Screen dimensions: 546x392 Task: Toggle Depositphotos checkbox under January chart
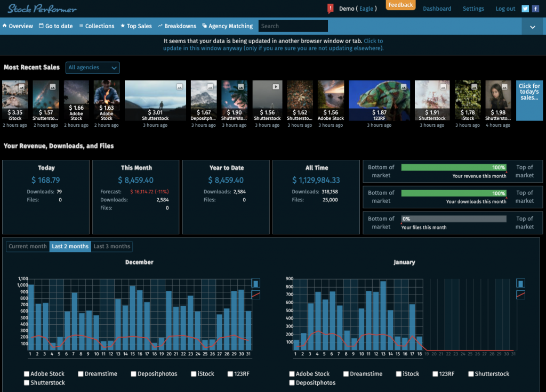[292, 382]
